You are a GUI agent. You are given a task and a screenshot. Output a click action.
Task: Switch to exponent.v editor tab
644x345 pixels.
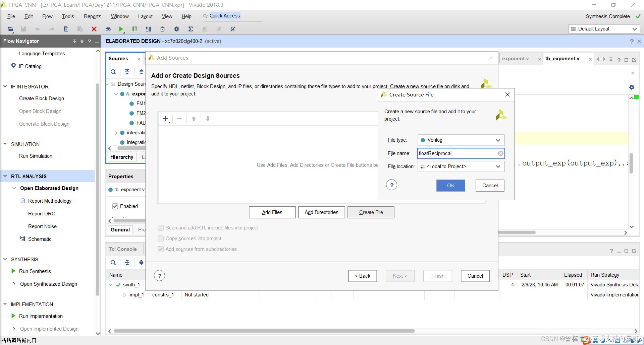pos(515,59)
